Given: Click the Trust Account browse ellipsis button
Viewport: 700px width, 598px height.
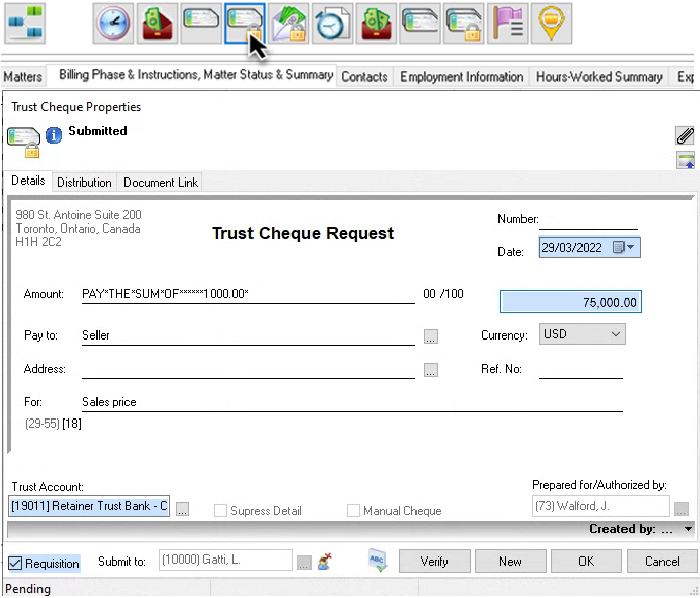Looking at the screenshot, I should [182, 509].
